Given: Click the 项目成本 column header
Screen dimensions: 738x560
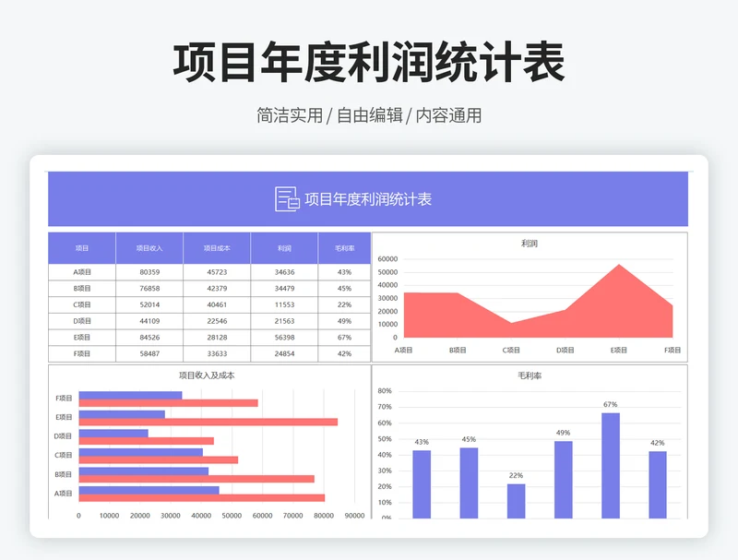Looking at the screenshot, I should [217, 248].
